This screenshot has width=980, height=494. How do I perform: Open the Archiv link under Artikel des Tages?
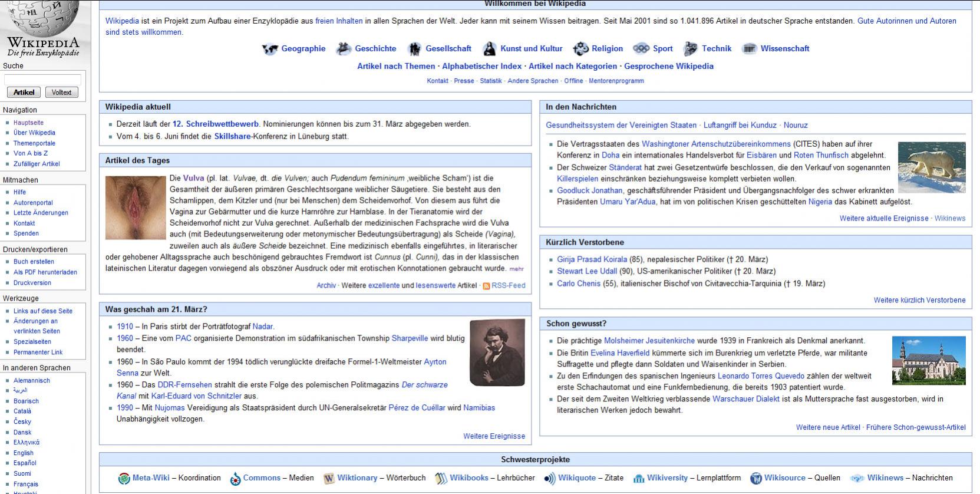[x=326, y=286]
